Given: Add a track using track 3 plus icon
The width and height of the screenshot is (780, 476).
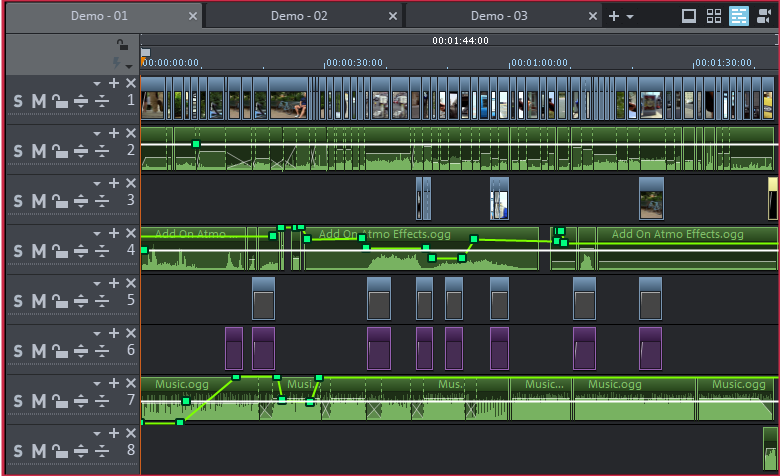Looking at the screenshot, I should [114, 183].
